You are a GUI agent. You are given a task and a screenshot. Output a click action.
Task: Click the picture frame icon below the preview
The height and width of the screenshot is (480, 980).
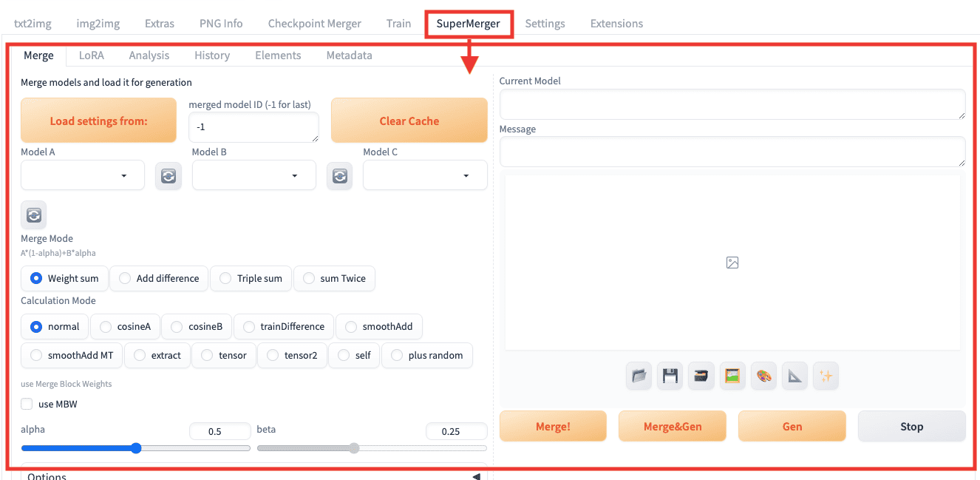point(732,376)
